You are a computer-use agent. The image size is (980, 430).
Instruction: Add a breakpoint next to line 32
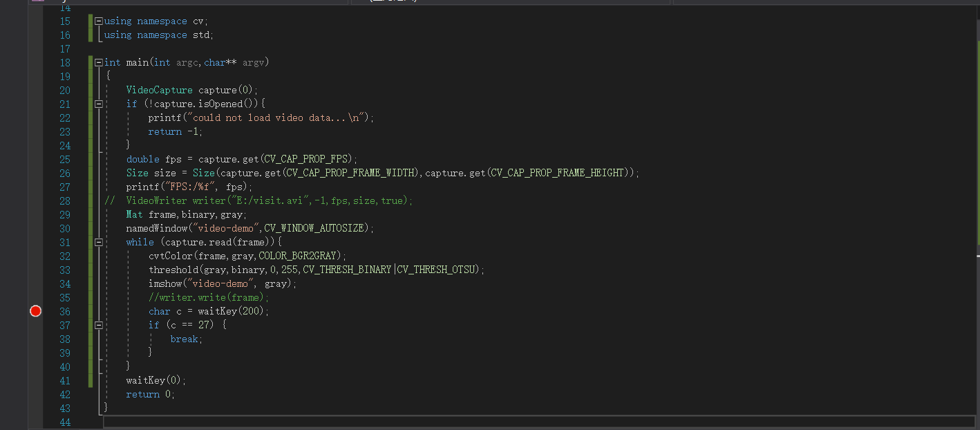35,256
